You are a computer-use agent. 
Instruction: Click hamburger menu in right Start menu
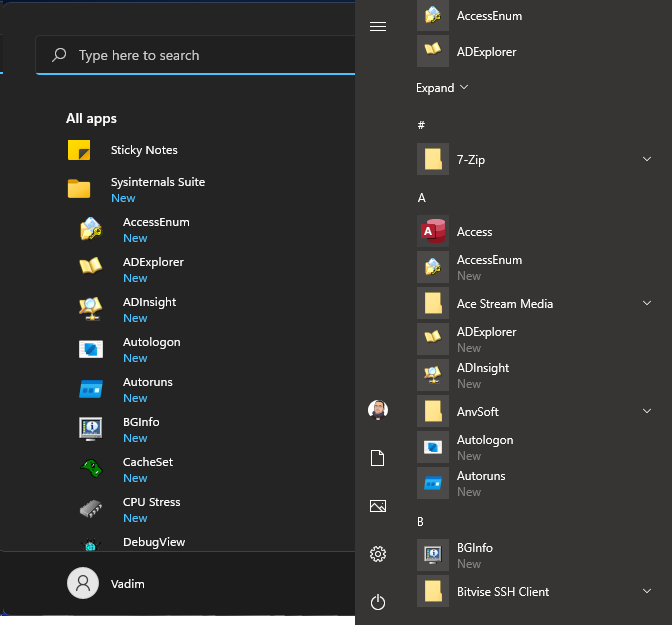click(378, 27)
